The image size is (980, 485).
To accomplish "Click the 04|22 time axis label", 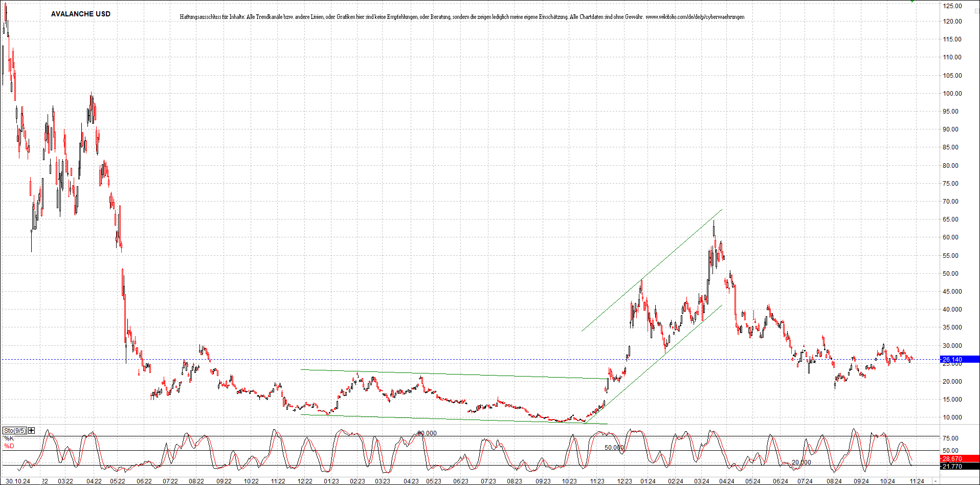I will pyautogui.click(x=94, y=481).
